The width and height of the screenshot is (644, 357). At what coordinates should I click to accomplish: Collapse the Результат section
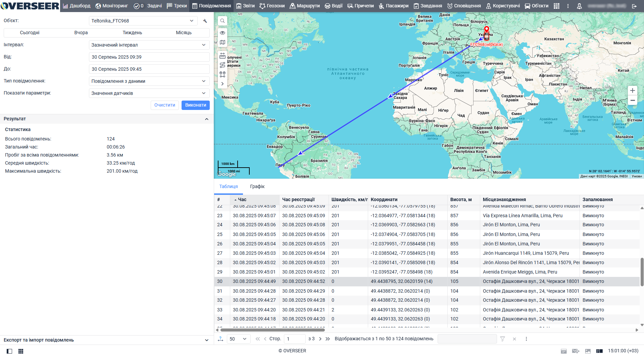pyautogui.click(x=206, y=119)
